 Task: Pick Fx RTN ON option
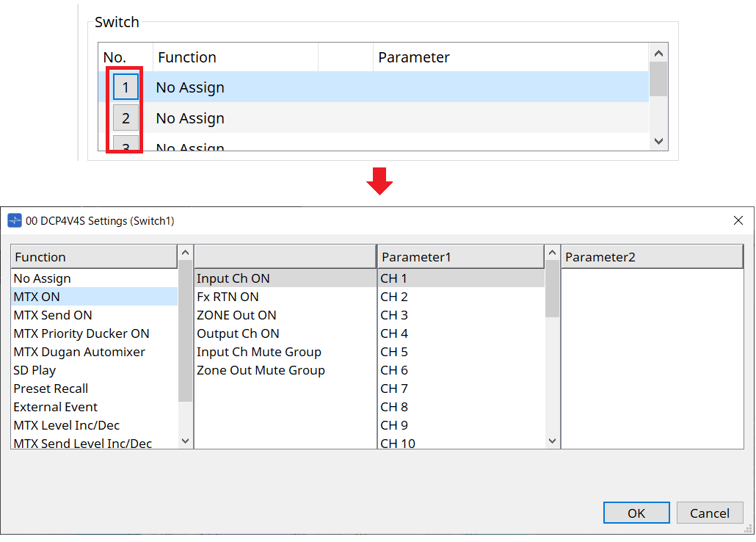(x=228, y=297)
